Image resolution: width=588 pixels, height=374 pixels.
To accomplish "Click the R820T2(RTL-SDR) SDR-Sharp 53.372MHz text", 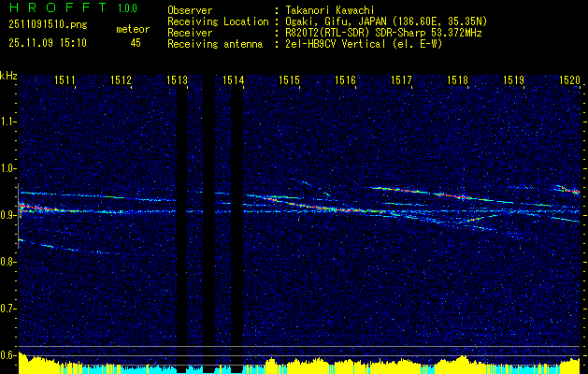I will click(381, 33).
